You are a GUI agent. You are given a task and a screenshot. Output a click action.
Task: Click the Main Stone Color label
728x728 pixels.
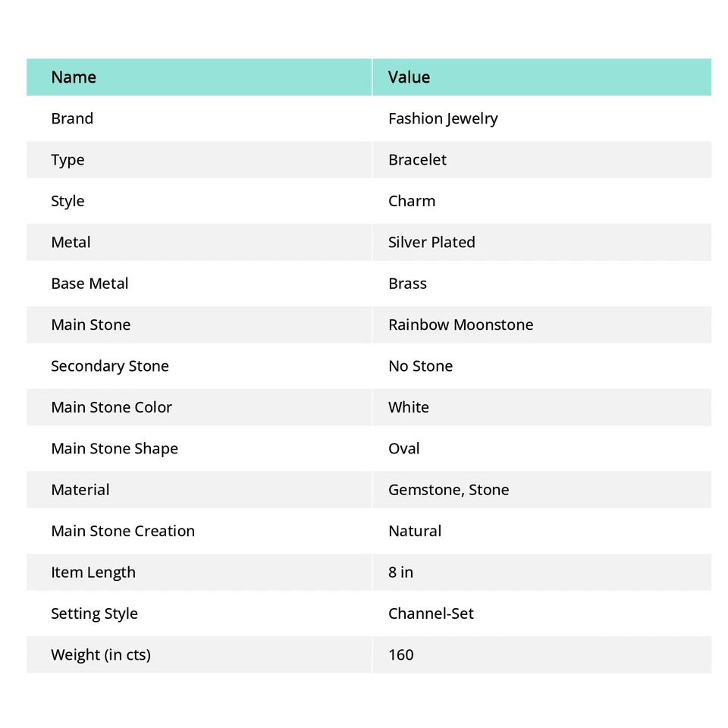(x=111, y=407)
